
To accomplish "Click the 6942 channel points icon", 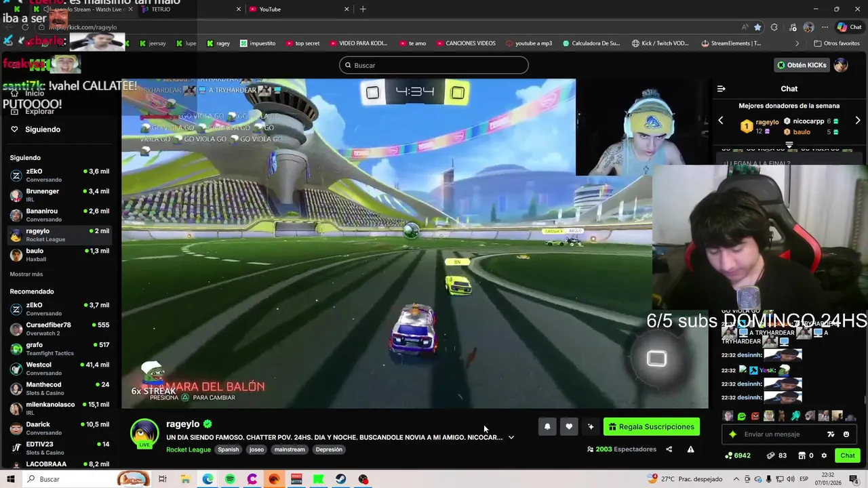I will [738, 455].
